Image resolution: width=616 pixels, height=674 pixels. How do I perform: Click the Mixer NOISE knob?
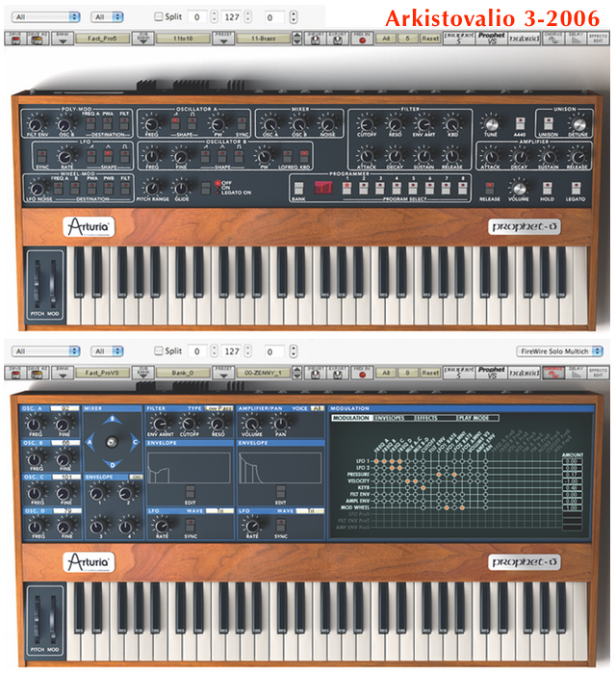[x=327, y=124]
